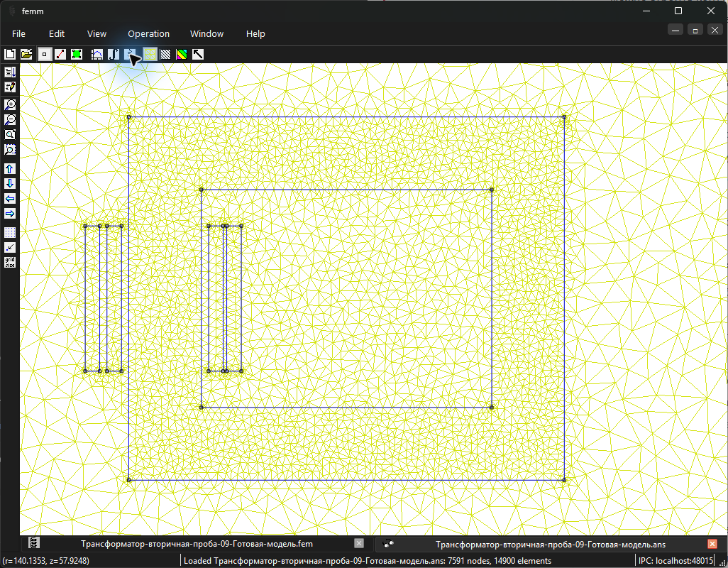The width and height of the screenshot is (728, 568).
Task: Select the zoom window tool
Action: click(x=10, y=149)
